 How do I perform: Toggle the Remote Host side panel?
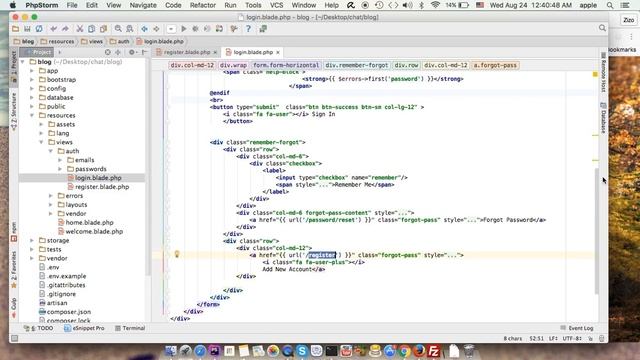(x=603, y=73)
